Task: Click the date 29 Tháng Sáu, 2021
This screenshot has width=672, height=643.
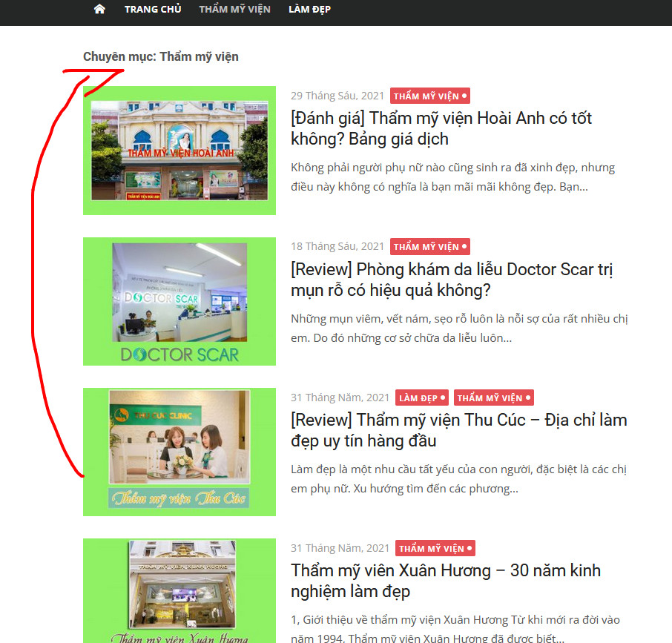Action: click(x=337, y=96)
